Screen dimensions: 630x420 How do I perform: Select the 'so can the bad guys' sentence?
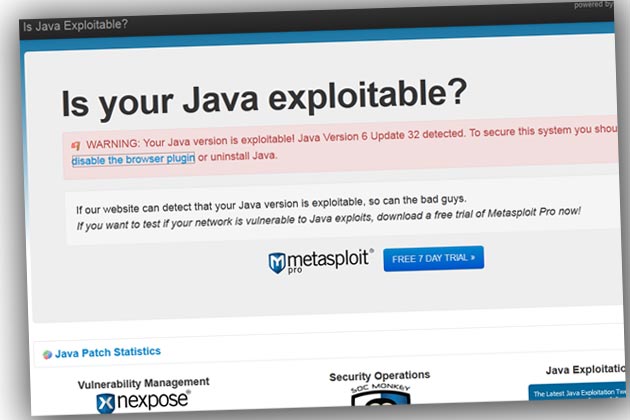pos(271,204)
